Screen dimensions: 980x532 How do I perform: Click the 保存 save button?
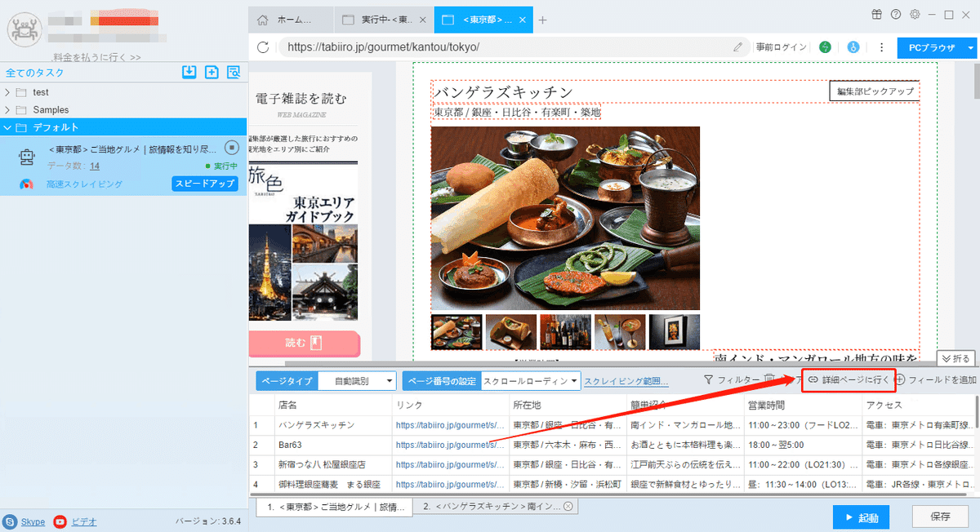click(940, 517)
